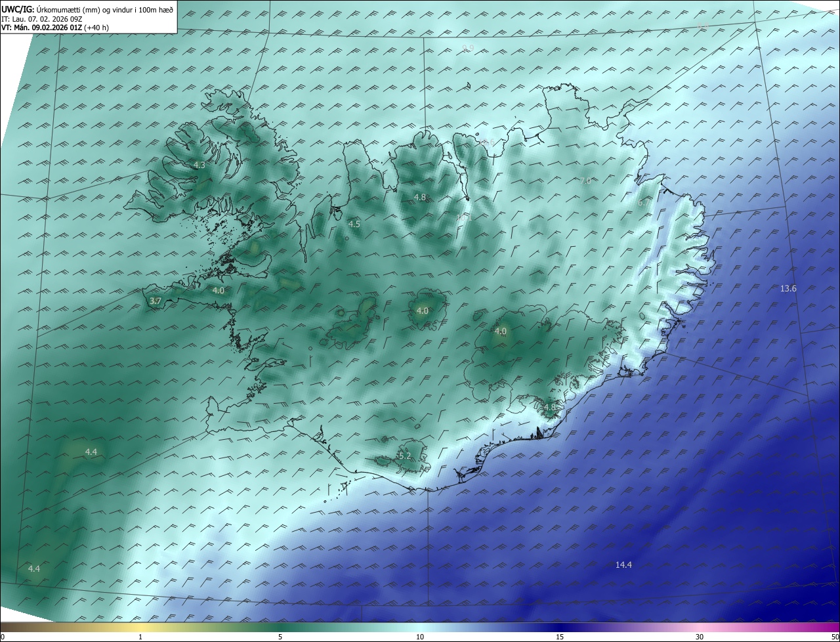Click the 14.4 value over the southern sea
The image size is (840, 642).
click(623, 565)
